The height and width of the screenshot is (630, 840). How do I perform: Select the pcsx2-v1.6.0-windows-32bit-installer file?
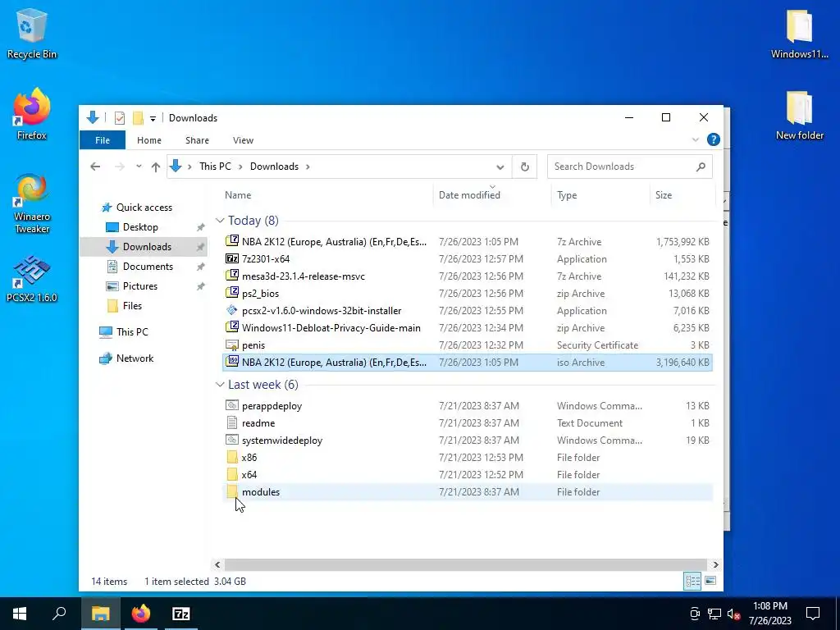click(467, 311)
